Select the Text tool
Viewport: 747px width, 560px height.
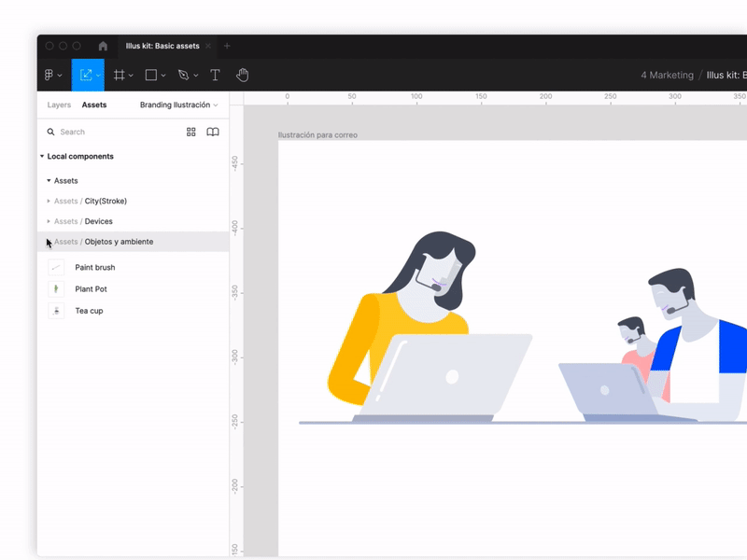(x=215, y=75)
